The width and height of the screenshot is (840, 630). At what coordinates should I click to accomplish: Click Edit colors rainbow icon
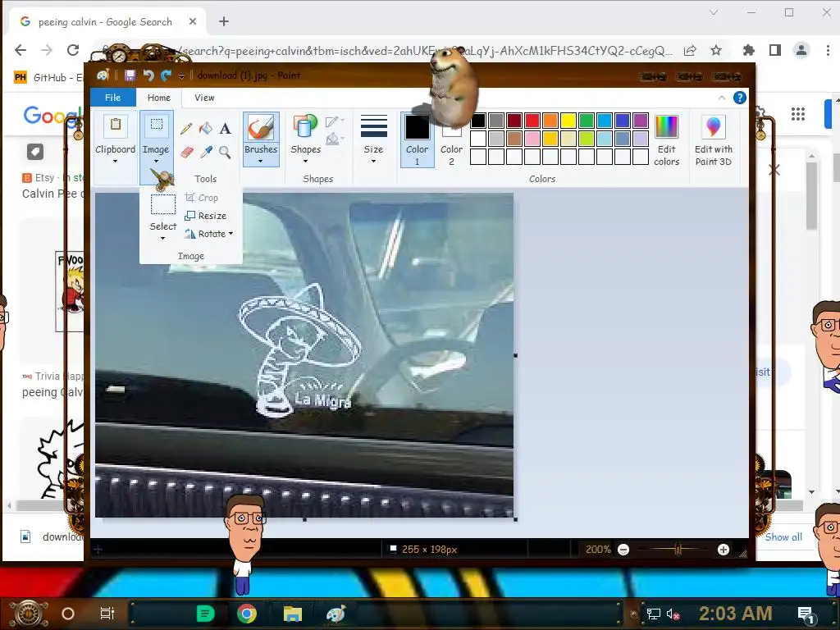(x=666, y=127)
